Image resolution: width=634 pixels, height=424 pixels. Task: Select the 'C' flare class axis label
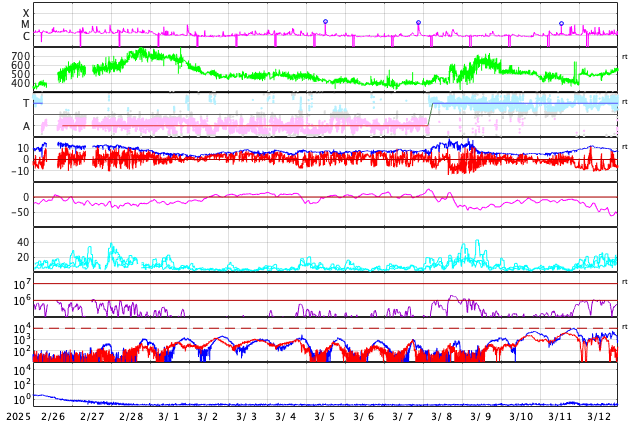[26, 36]
